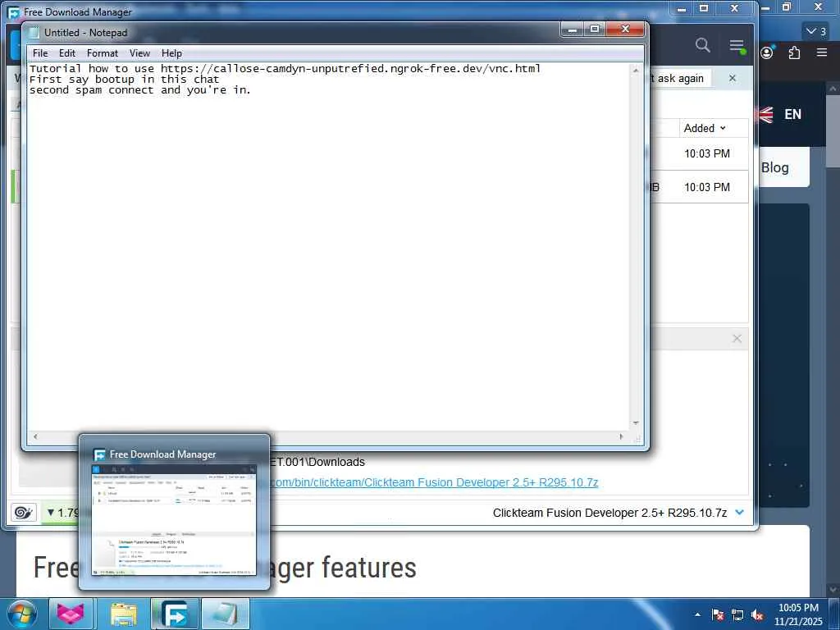840x630 pixels.
Task: Click the download speed indicator 1.79
Action: point(62,513)
